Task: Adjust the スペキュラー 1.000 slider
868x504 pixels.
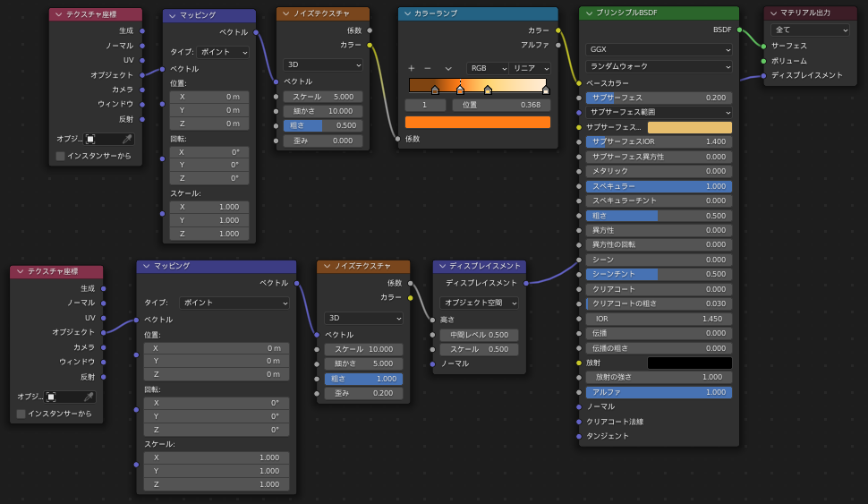Action: (659, 186)
